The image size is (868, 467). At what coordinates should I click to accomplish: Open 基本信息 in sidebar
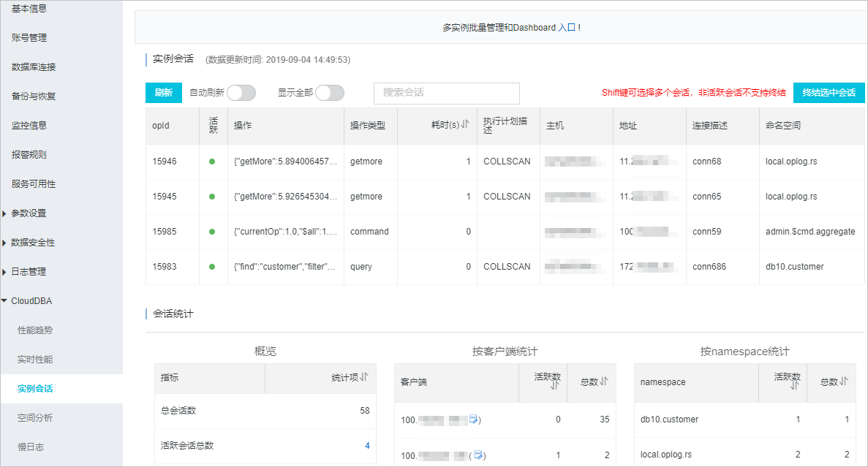pos(29,9)
